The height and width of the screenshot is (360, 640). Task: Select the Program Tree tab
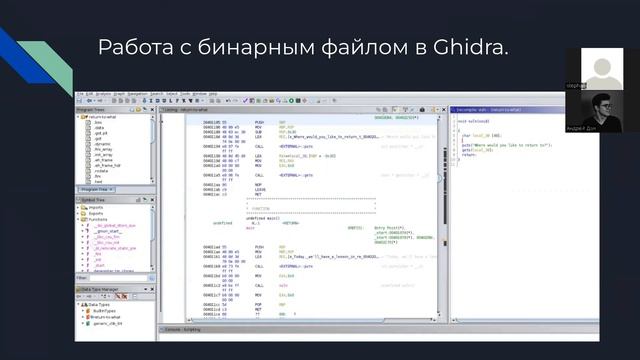click(96, 189)
